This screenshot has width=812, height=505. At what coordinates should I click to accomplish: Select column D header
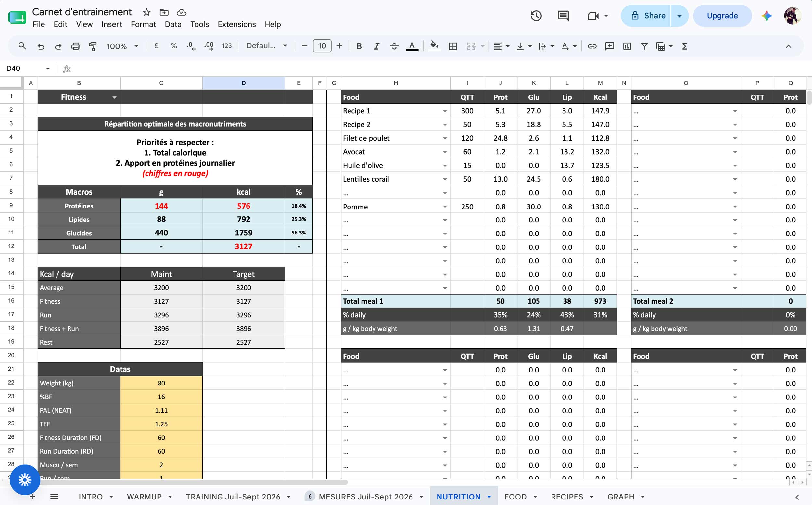tap(244, 83)
